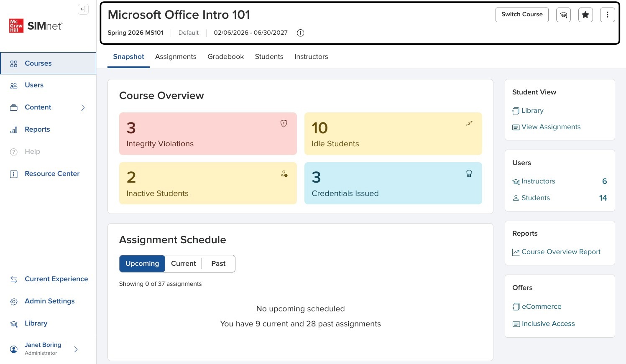Click the Users people icon in sidebar

point(14,85)
